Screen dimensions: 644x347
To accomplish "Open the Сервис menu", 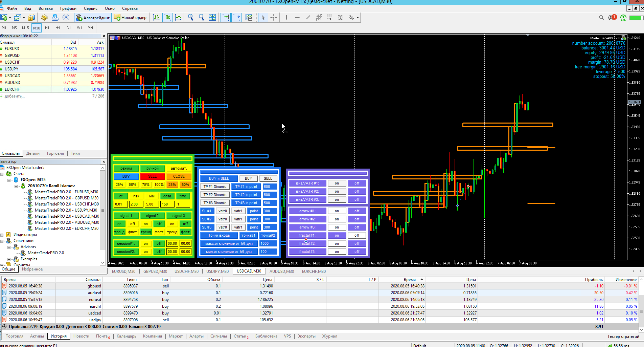I will [x=90, y=8].
